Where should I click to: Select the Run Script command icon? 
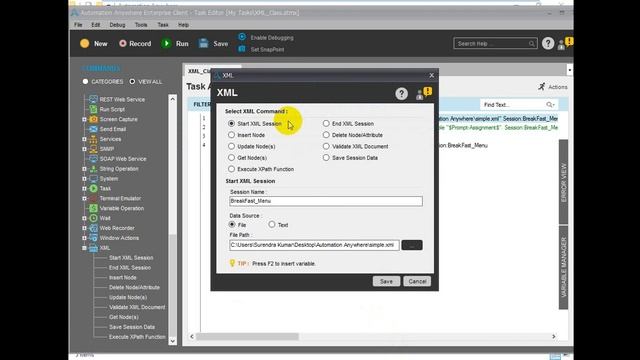[93, 109]
